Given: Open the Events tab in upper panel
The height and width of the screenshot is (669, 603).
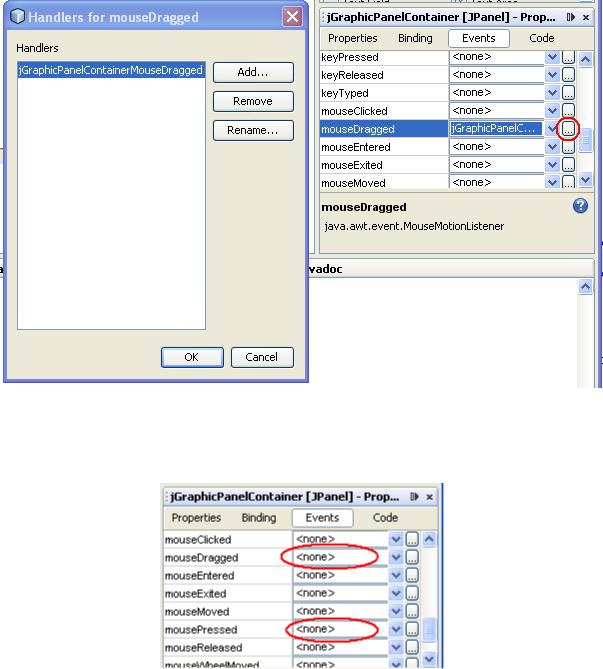Looking at the screenshot, I should [x=478, y=38].
